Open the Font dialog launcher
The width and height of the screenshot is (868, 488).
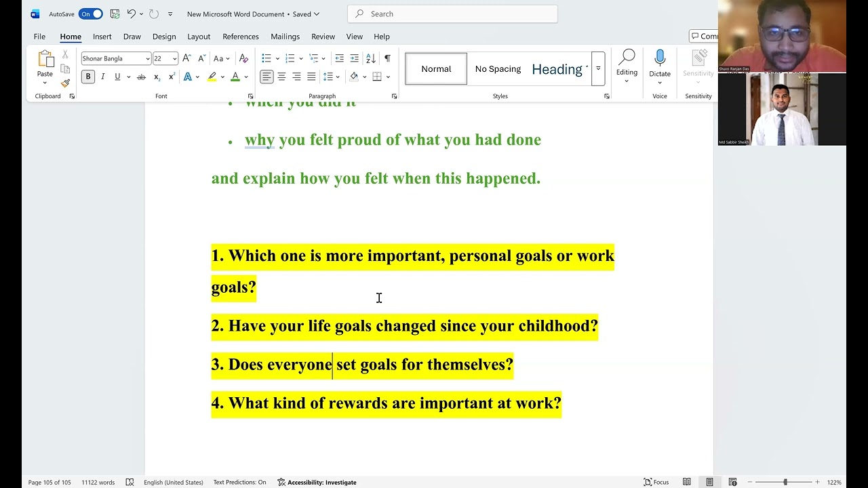click(250, 96)
